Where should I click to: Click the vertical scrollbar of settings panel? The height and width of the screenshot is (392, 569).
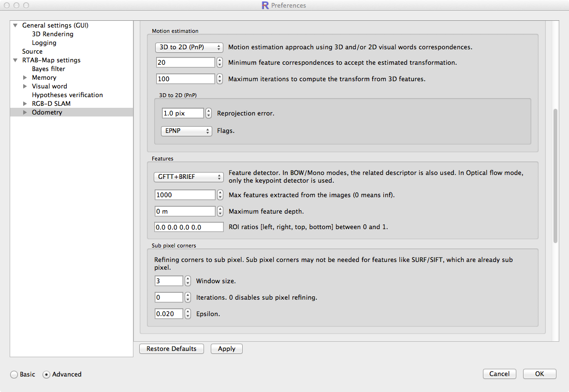555,174
